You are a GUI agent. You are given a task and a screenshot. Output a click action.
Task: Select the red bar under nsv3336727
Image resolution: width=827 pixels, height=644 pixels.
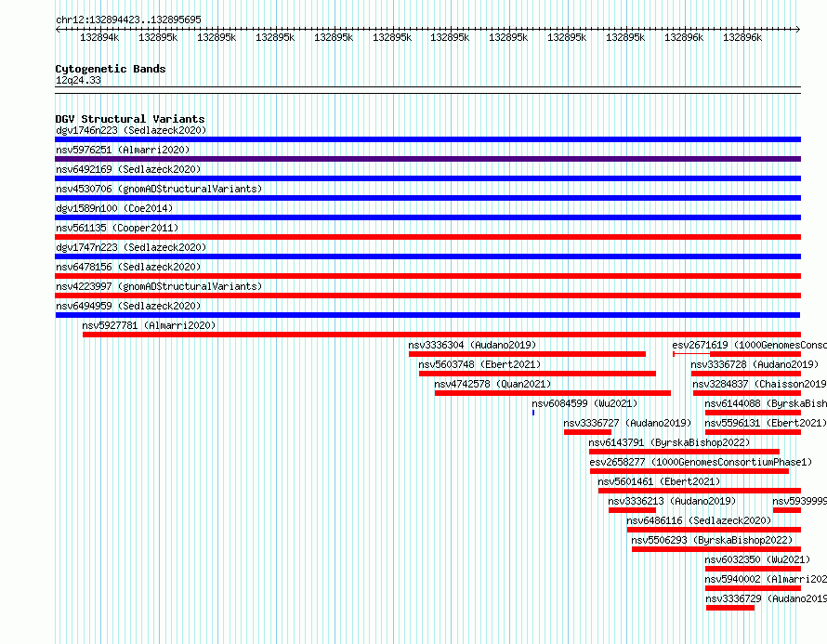point(587,432)
